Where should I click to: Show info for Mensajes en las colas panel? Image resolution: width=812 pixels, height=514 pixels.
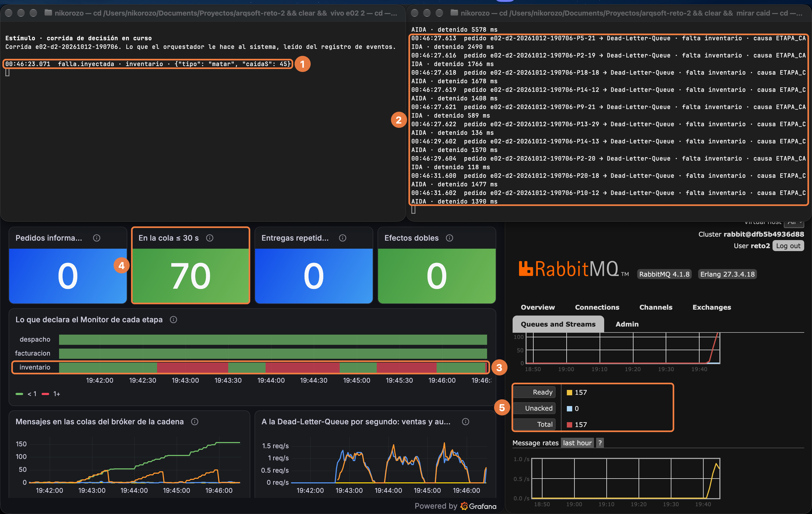(195, 422)
